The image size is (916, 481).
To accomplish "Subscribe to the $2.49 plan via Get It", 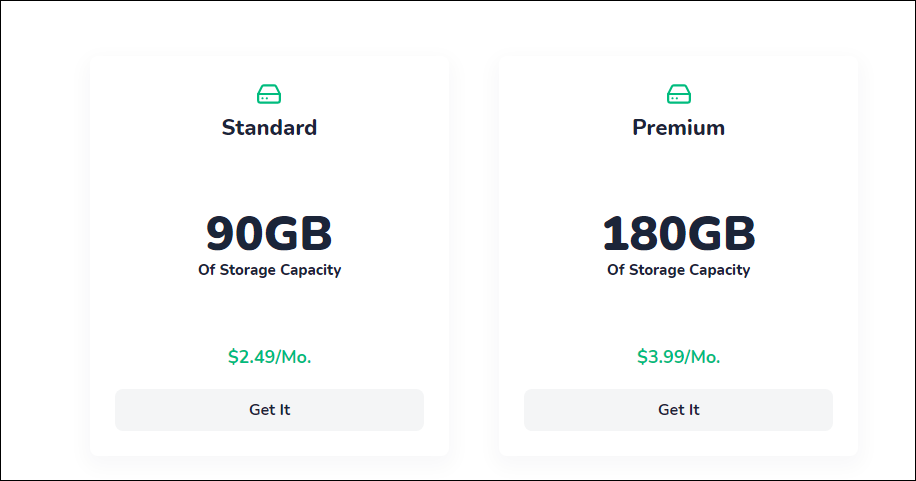I will point(269,410).
